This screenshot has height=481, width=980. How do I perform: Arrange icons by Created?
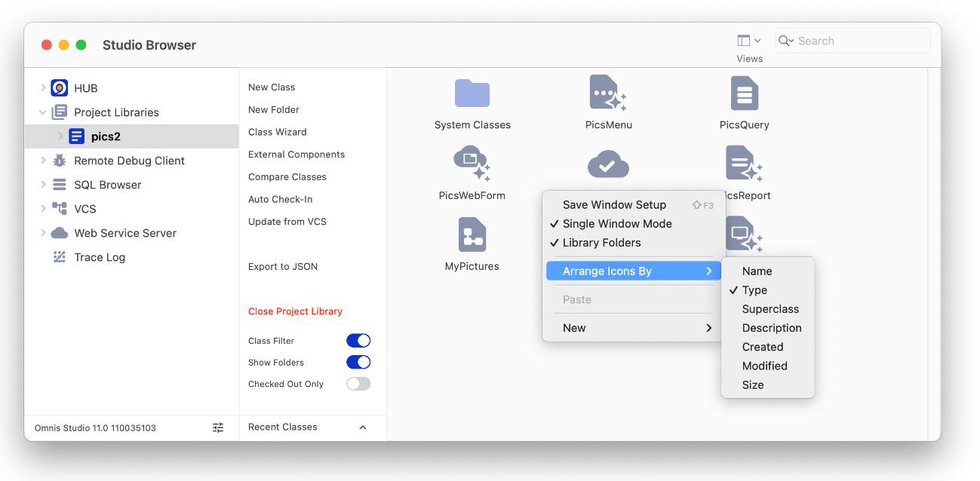(768, 347)
